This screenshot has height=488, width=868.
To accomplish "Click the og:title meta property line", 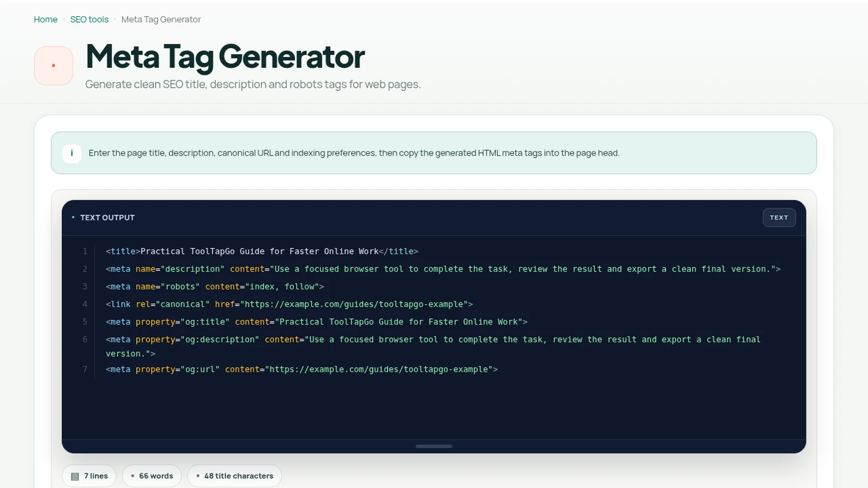I will [x=317, y=322].
